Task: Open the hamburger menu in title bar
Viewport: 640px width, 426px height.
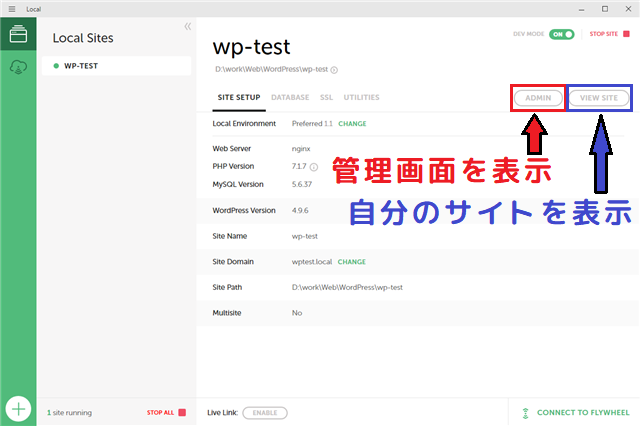Action: [12, 9]
